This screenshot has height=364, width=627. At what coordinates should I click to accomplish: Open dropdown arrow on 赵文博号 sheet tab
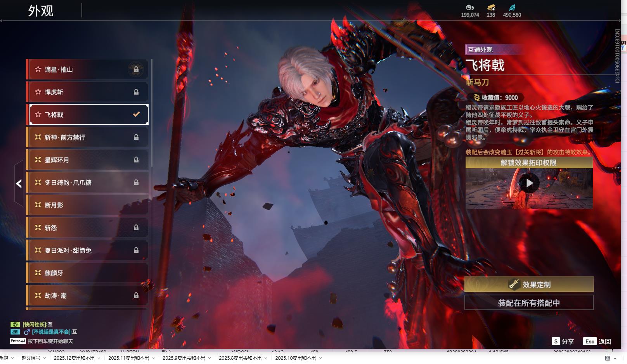point(45,358)
